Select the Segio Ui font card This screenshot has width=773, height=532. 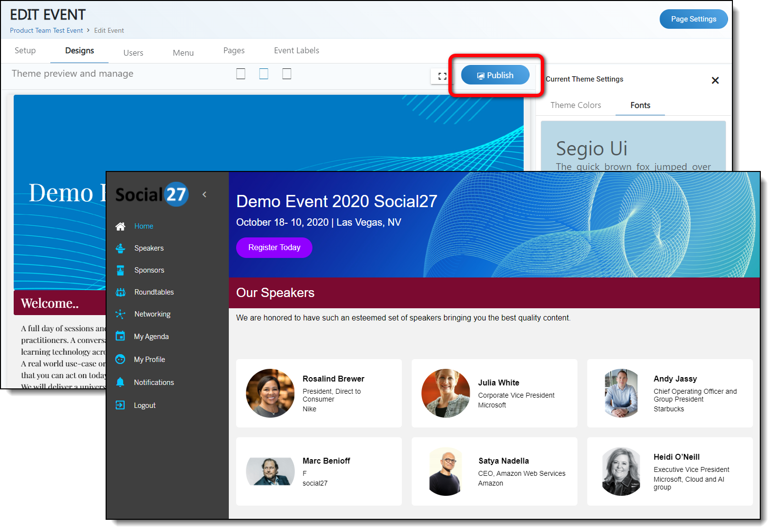pos(633,147)
